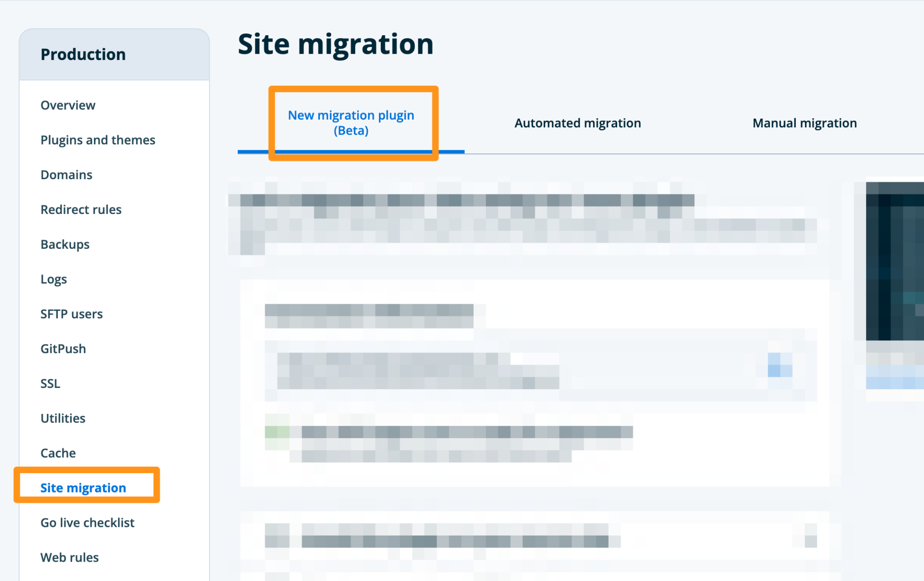Click the Production environment header
This screenshot has height=581, width=924.
point(83,55)
